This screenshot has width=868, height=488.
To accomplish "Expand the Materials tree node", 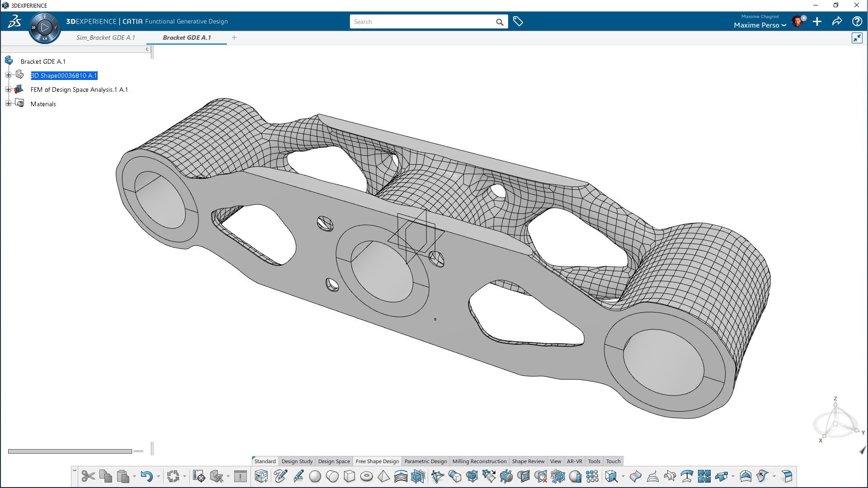I will pyautogui.click(x=8, y=103).
